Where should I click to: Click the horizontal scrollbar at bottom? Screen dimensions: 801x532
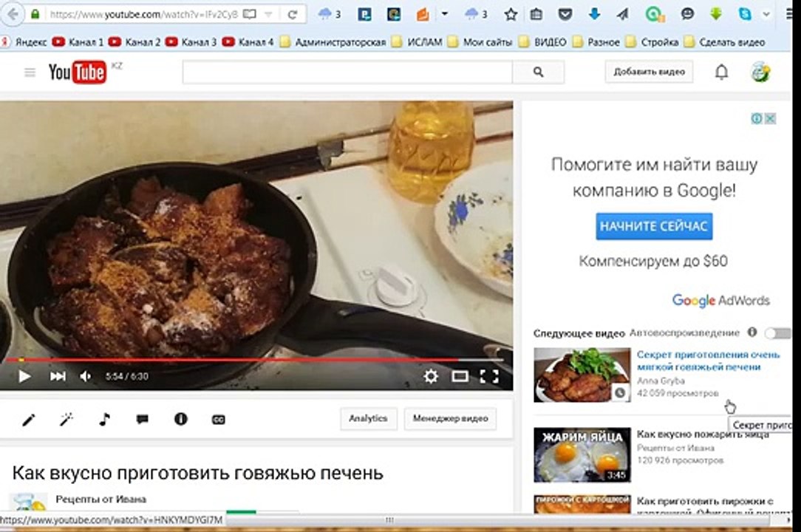(x=497, y=520)
